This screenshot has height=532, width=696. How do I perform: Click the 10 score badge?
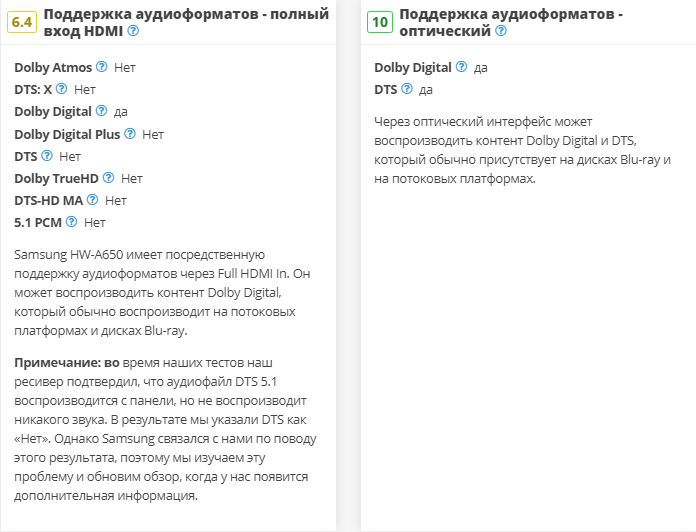(x=380, y=22)
